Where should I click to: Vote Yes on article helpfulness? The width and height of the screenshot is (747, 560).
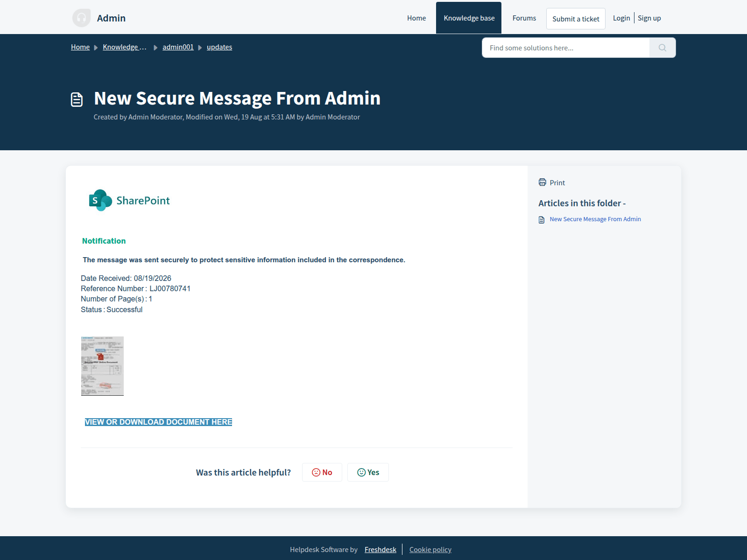coord(368,472)
